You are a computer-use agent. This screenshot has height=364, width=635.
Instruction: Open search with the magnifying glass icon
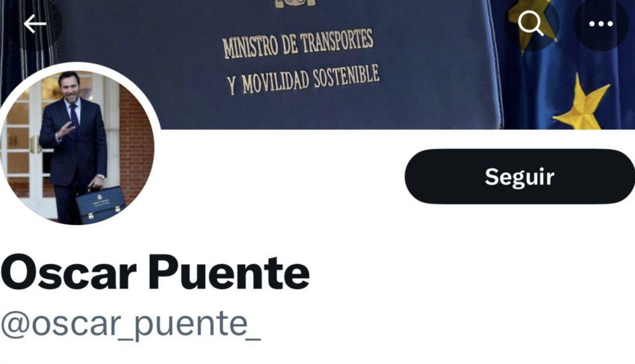click(x=531, y=23)
